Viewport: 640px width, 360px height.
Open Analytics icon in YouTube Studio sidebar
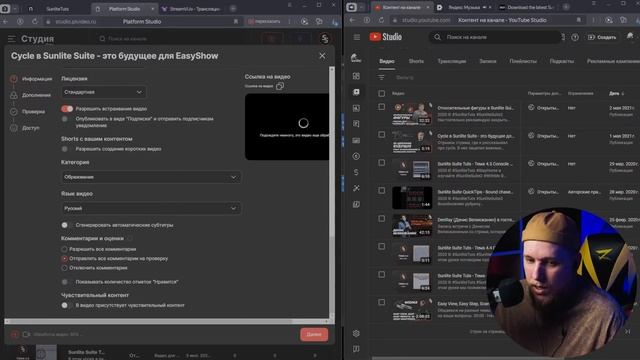356,108
